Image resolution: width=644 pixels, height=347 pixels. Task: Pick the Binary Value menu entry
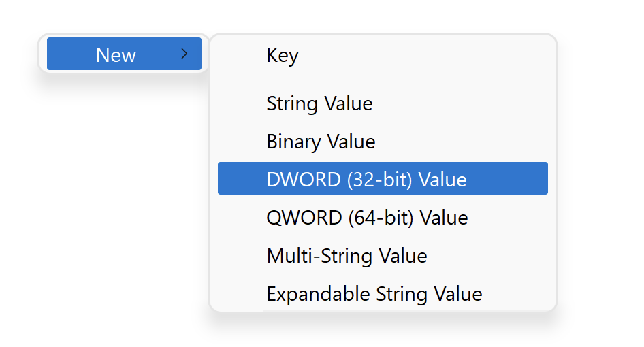coord(321,142)
